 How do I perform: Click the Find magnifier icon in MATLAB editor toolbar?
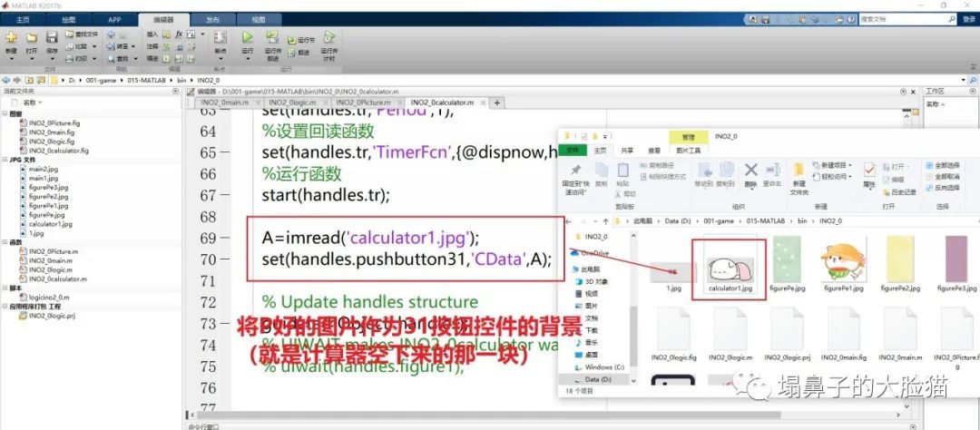[x=111, y=58]
